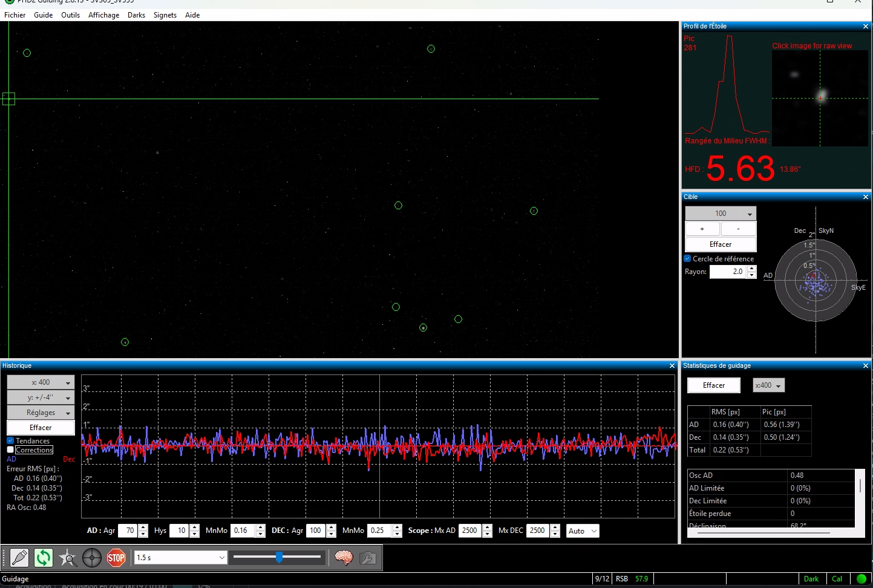Open the Darks menu
873x588 pixels.
pyautogui.click(x=136, y=15)
